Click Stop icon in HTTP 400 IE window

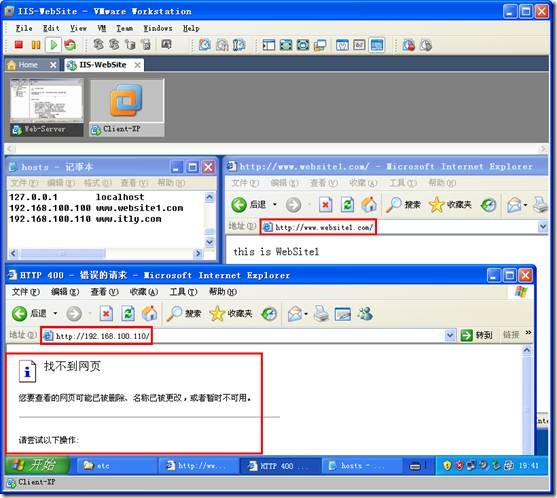click(106, 314)
